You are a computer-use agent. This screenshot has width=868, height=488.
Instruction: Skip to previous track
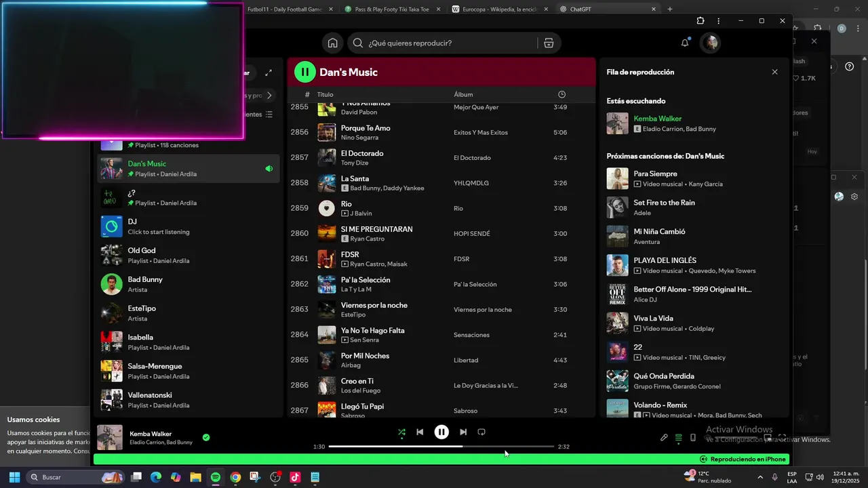(420, 432)
